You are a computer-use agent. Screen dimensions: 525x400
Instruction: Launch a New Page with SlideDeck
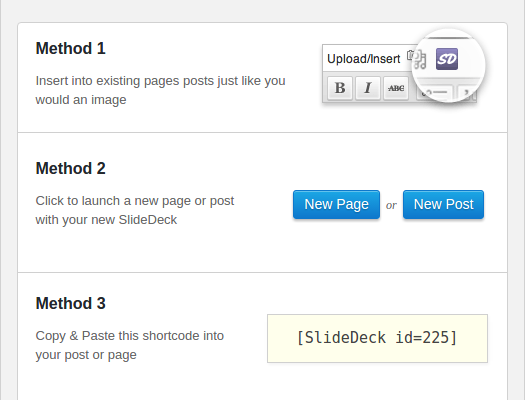[336, 204]
